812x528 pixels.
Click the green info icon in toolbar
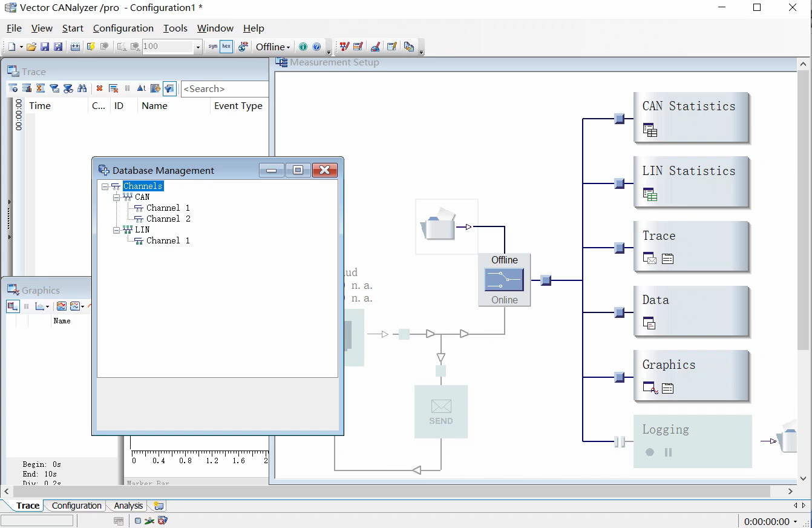[303, 47]
